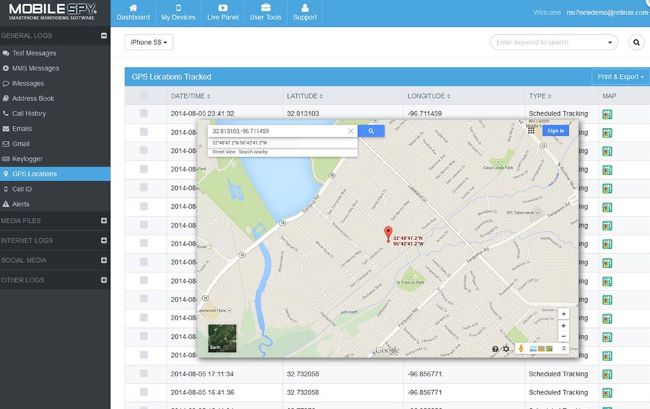Expand the Media Files section
This screenshot has height=409, width=650.
click(104, 220)
